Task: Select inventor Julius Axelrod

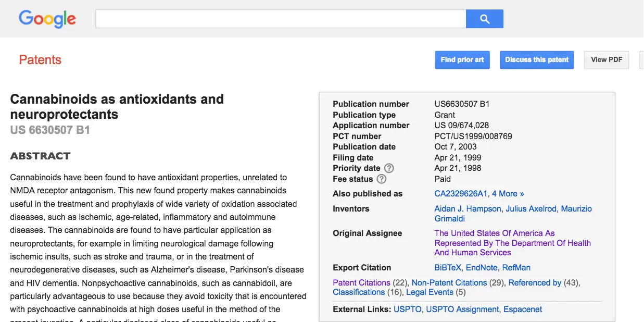Action: [531, 209]
